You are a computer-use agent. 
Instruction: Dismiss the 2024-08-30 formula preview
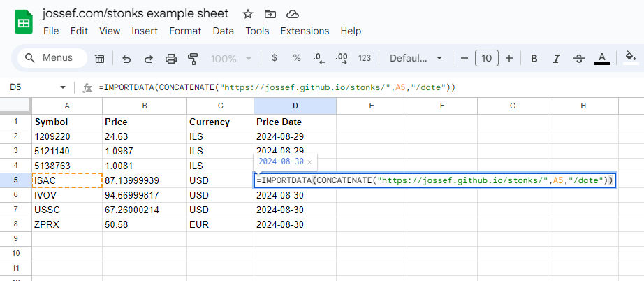309,161
